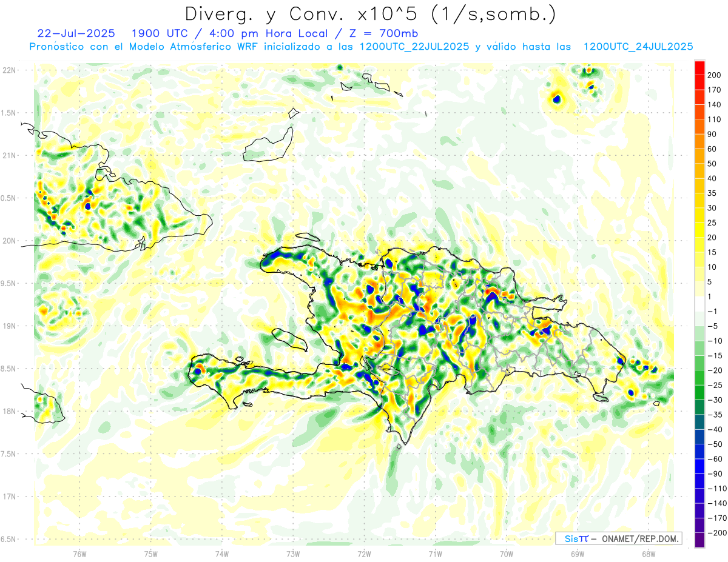Click the '9.5N' latitude label
728x562 pixels.
coord(8,283)
